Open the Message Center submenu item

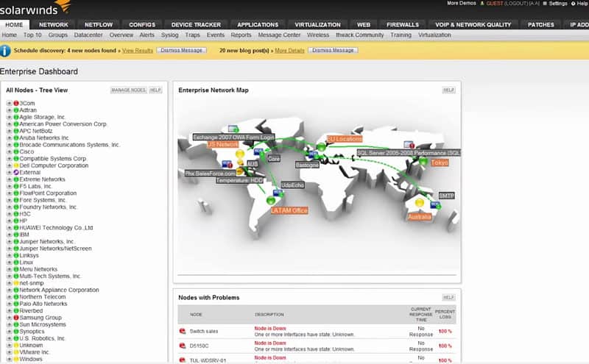(x=279, y=35)
